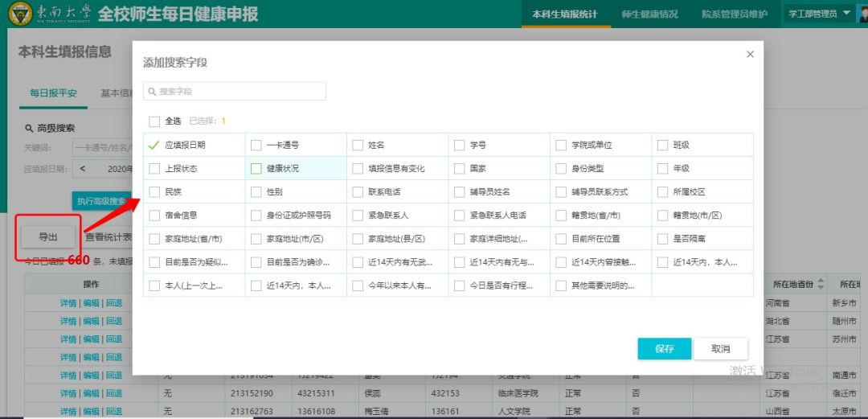Check the 年级 field checkbox
868x419 pixels.
click(662, 169)
